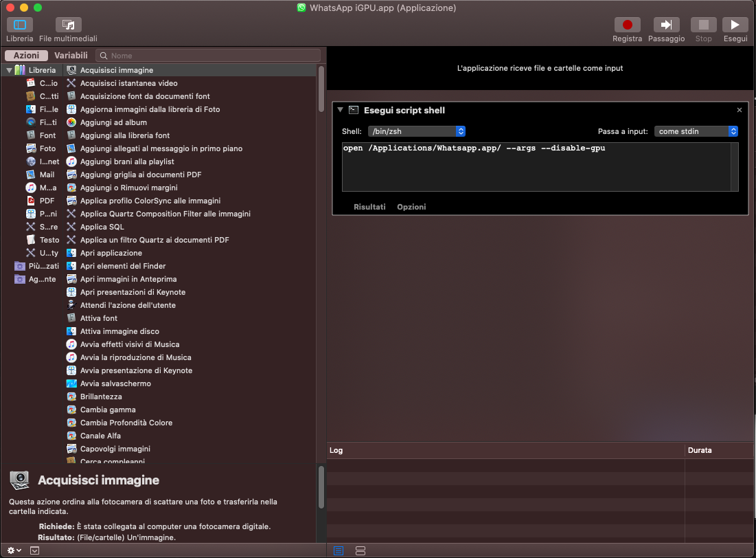Select Avvia effetti visivi di Musica icon

[71, 344]
